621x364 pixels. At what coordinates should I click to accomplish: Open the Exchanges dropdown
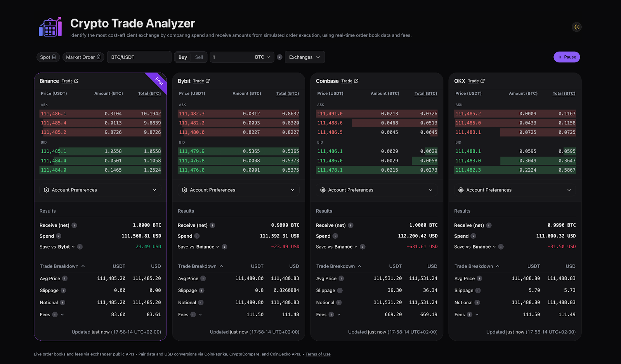305,57
